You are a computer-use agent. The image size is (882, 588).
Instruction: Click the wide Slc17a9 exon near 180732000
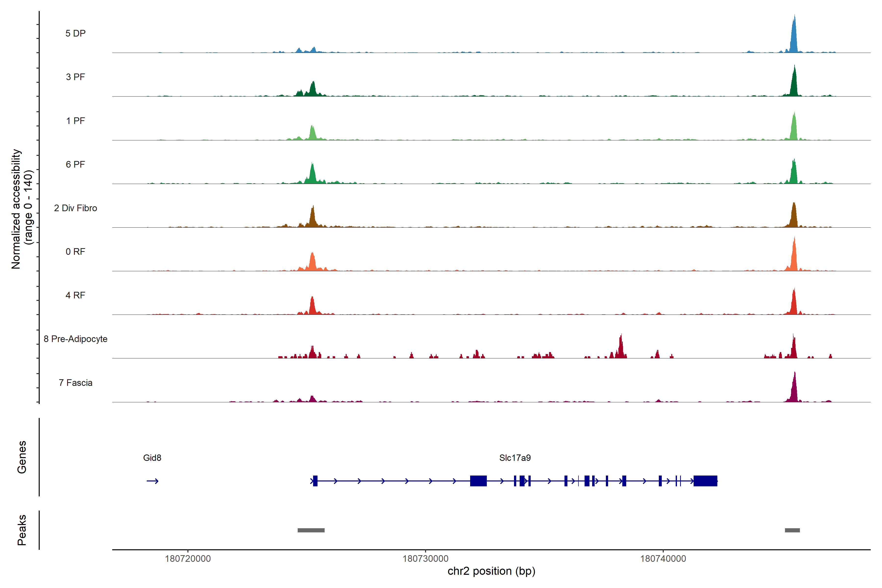[478, 481]
